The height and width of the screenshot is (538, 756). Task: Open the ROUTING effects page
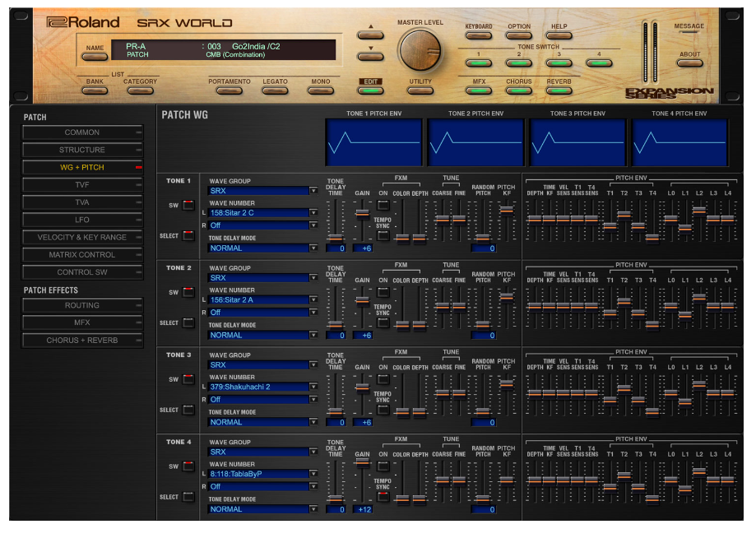coord(82,305)
